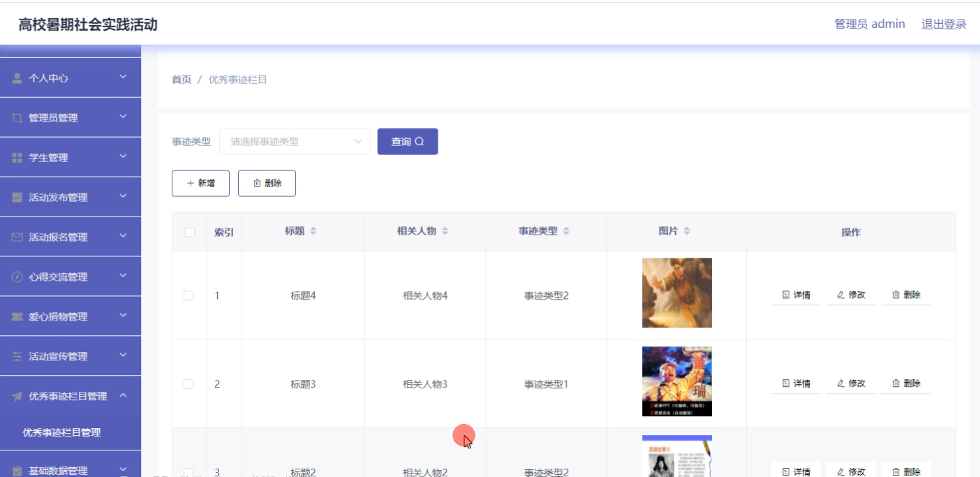
Task: Check the checkbox for row 标题4
Action: tap(188, 295)
